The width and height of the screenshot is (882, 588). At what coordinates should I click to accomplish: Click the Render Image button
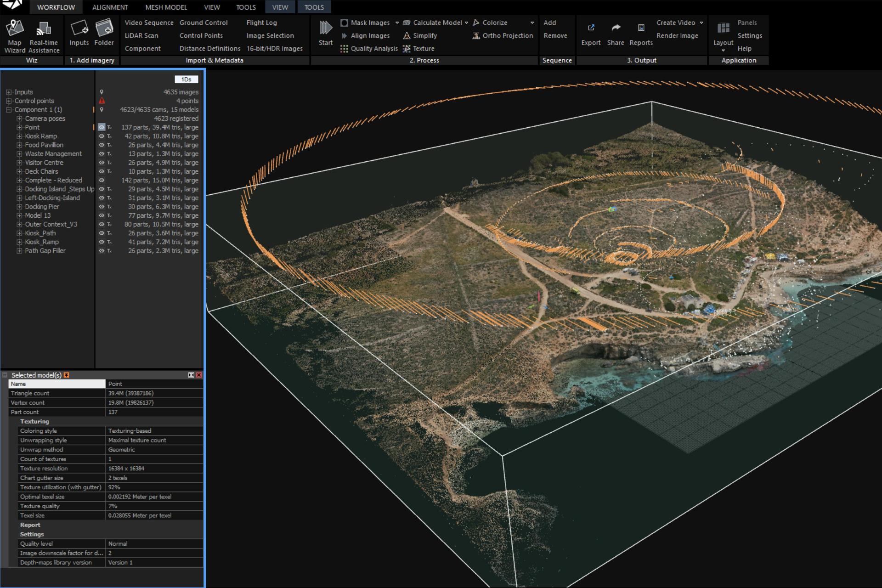[x=677, y=35]
